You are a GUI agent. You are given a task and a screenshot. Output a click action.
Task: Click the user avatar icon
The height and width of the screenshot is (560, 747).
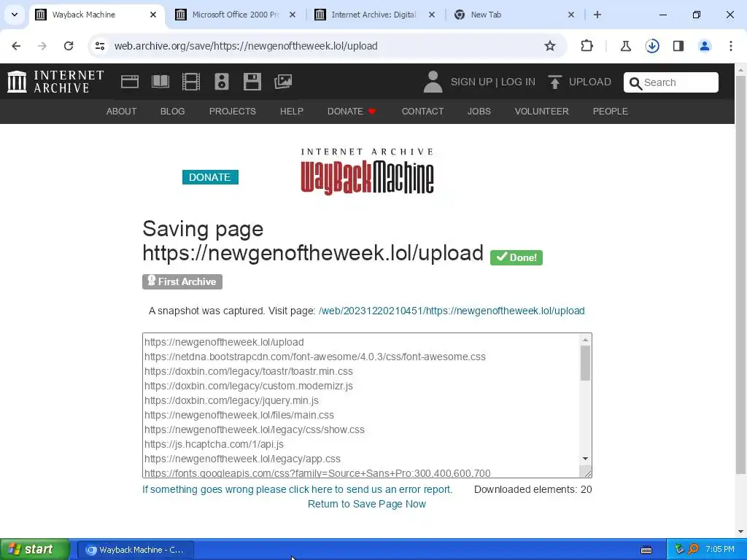(x=433, y=82)
